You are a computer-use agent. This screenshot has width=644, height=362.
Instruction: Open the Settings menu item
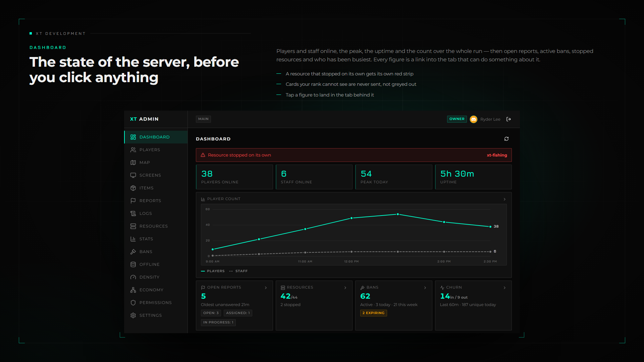tap(156, 315)
